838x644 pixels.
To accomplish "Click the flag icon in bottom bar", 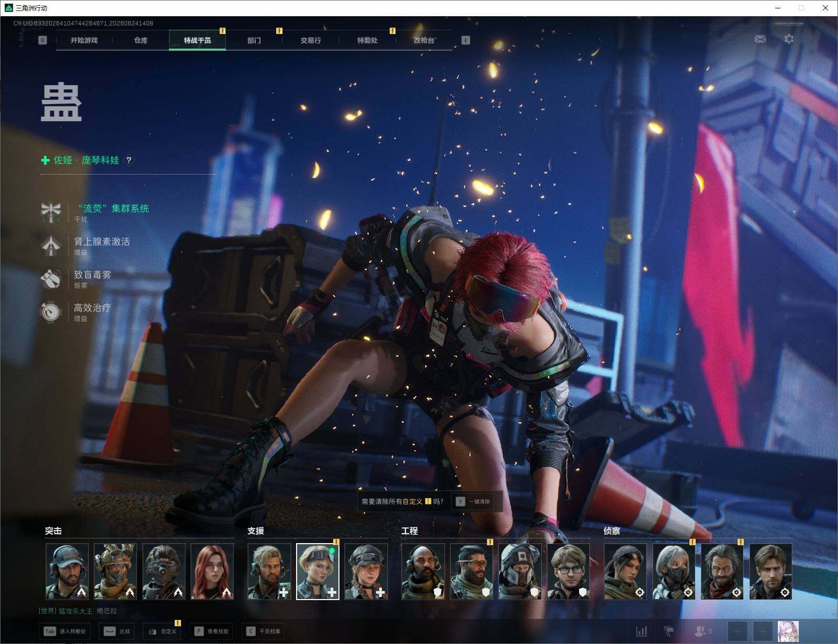I will click(x=669, y=631).
